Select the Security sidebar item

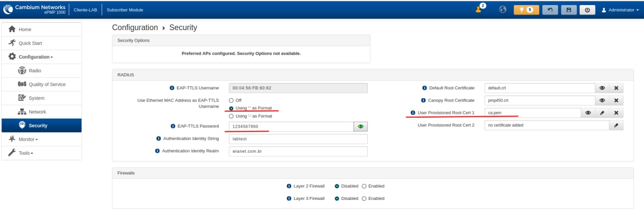click(x=42, y=126)
